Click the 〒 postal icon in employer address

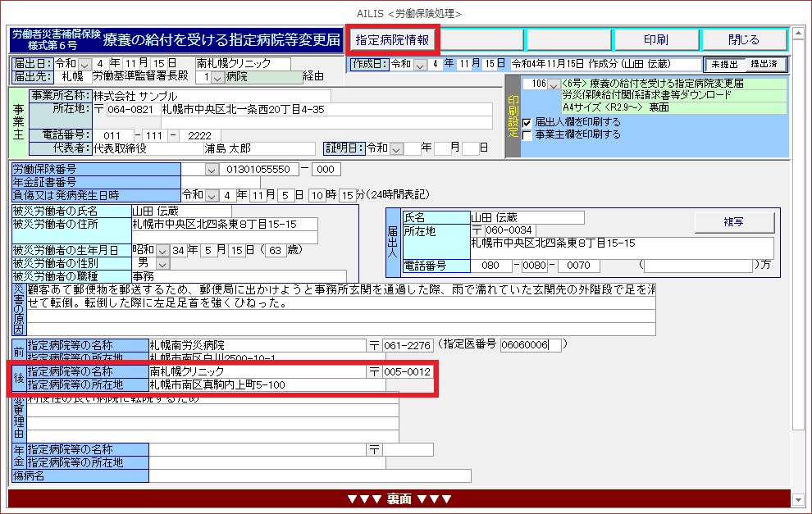coord(99,110)
